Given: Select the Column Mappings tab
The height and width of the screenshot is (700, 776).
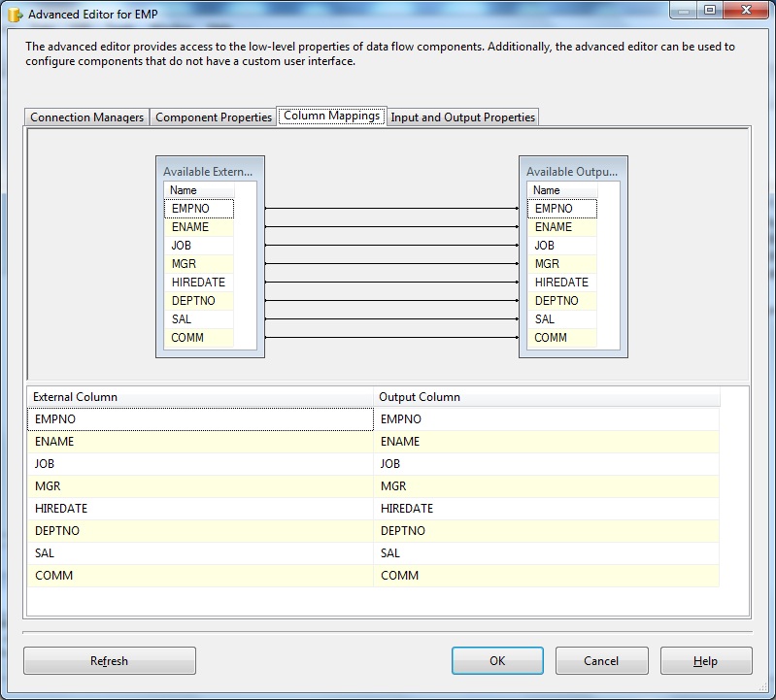Looking at the screenshot, I should pyautogui.click(x=331, y=116).
